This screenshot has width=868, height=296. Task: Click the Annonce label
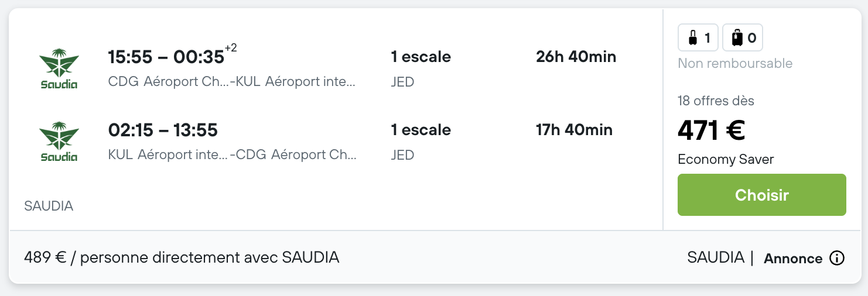click(793, 259)
